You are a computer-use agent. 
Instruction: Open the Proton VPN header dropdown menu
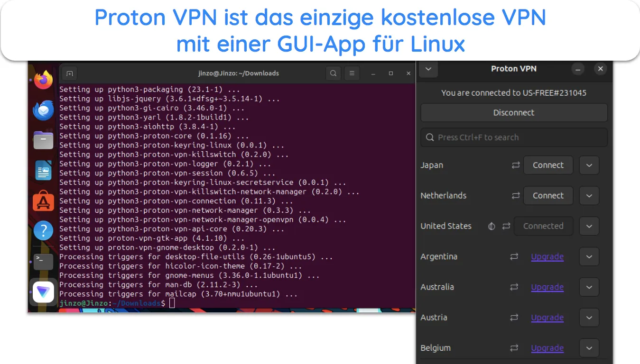[428, 69]
